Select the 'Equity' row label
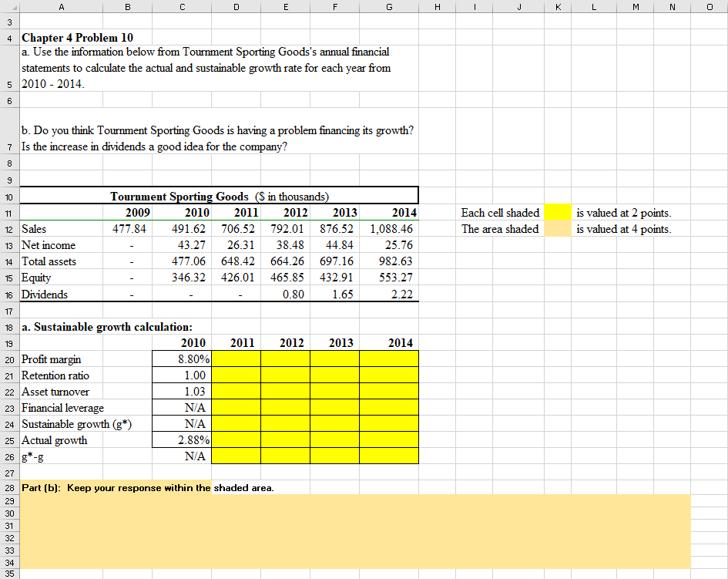The width and height of the screenshot is (728, 579). 36,278
